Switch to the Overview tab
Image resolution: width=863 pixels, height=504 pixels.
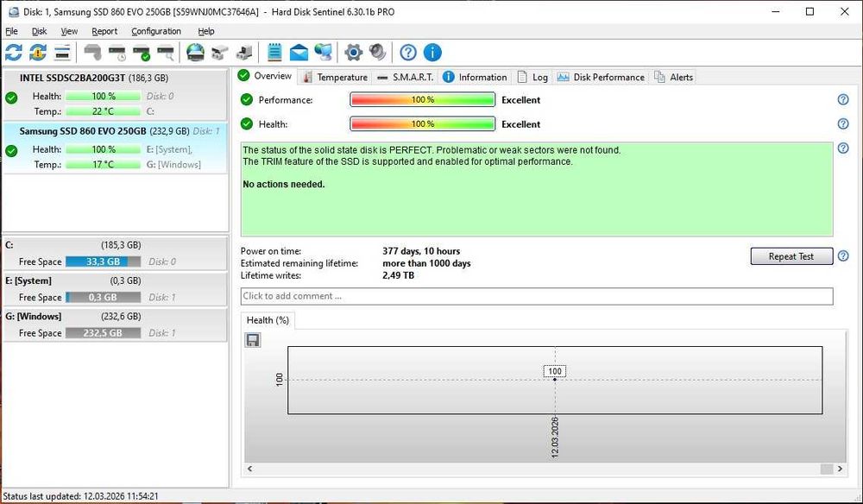tap(266, 76)
